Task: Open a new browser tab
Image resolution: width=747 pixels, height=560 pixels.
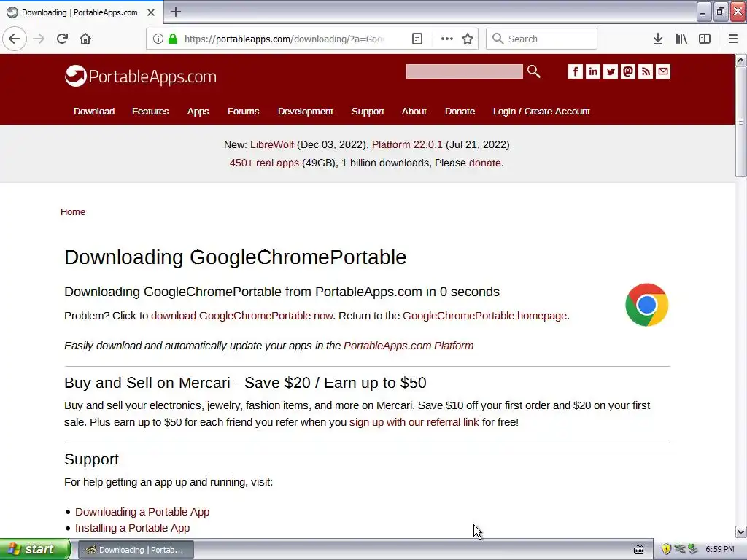Action: 176,12
